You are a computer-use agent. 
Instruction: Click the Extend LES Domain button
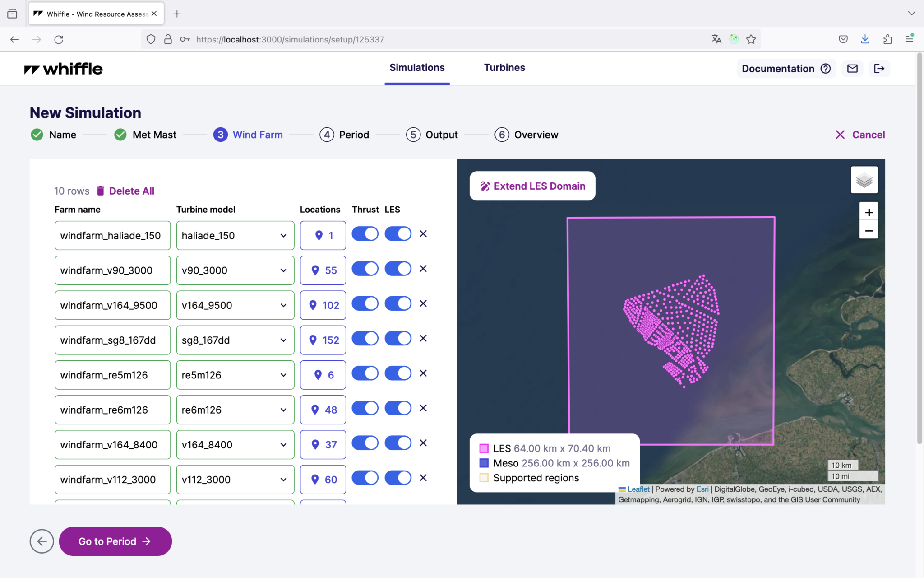(532, 186)
